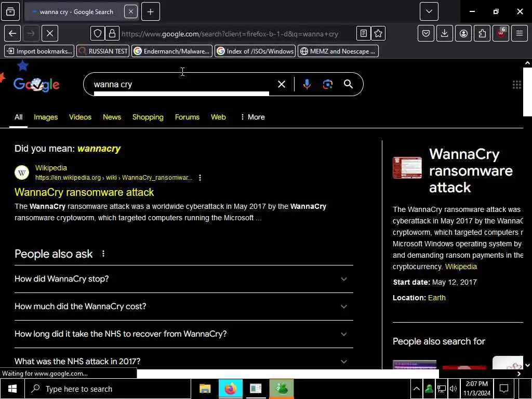532x399 pixels.
Task: Search by image with Google Lens icon
Action: tap(328, 84)
